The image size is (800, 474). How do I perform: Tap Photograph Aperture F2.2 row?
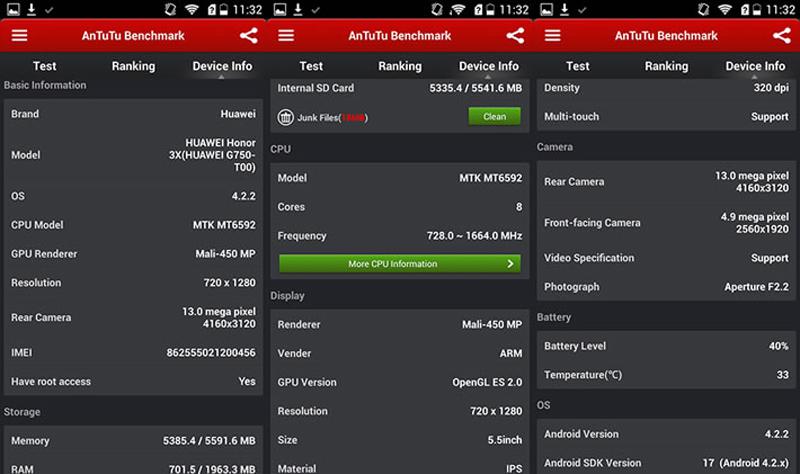point(666,287)
